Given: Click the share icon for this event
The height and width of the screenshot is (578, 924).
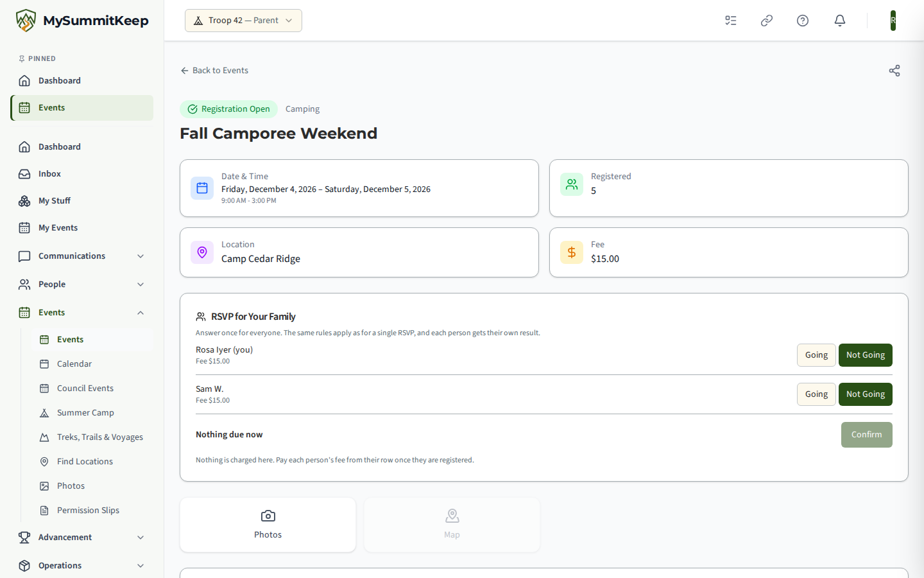Looking at the screenshot, I should (894, 71).
